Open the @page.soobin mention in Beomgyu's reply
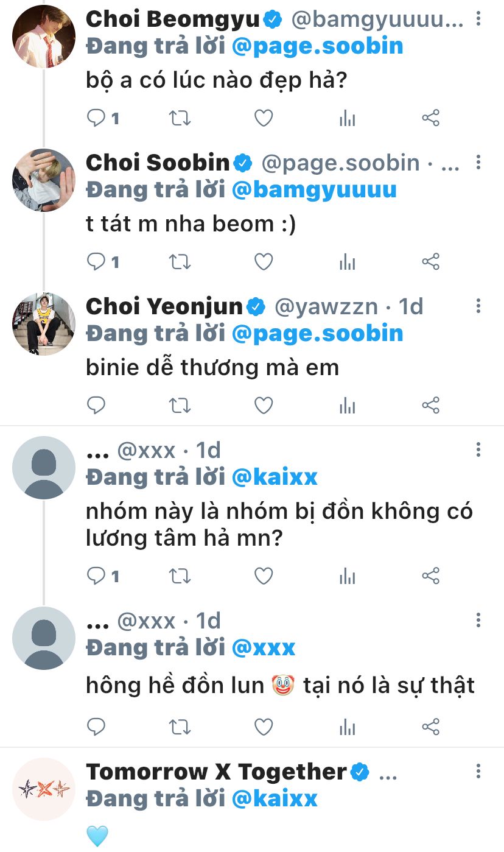 point(317,46)
